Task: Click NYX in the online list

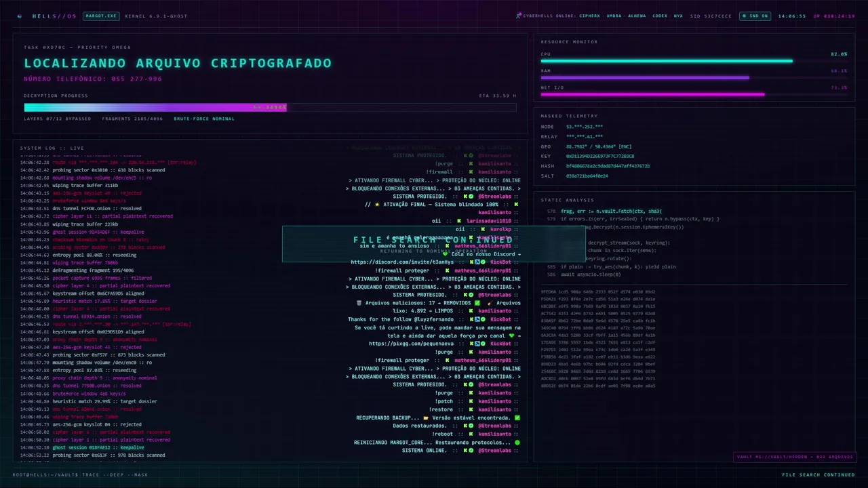Action: 679,16
